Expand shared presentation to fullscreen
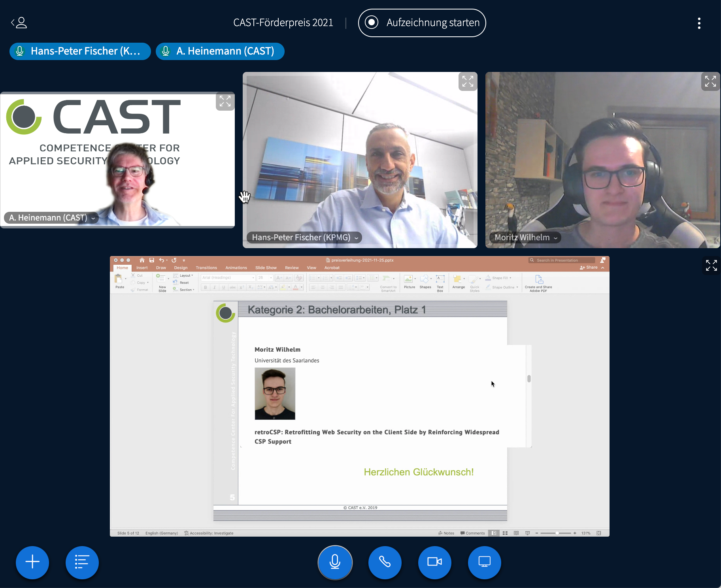 click(x=711, y=266)
